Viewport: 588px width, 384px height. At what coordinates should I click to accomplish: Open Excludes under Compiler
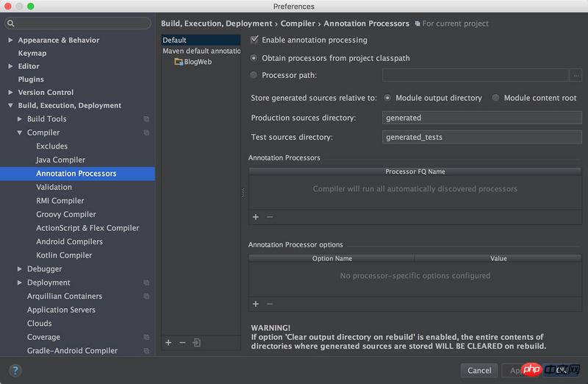51,146
